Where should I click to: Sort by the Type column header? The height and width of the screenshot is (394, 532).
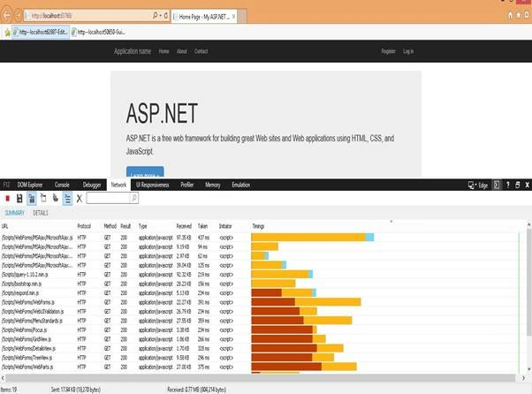(142, 226)
